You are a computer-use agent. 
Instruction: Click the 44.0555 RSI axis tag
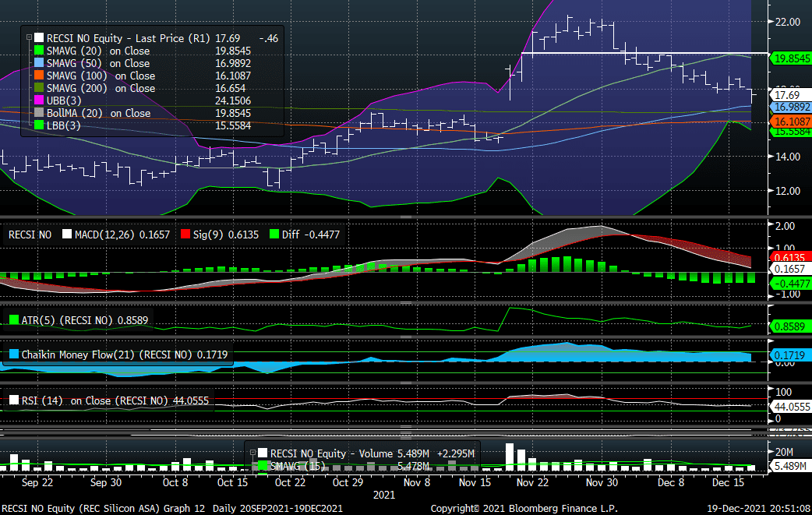coord(792,407)
